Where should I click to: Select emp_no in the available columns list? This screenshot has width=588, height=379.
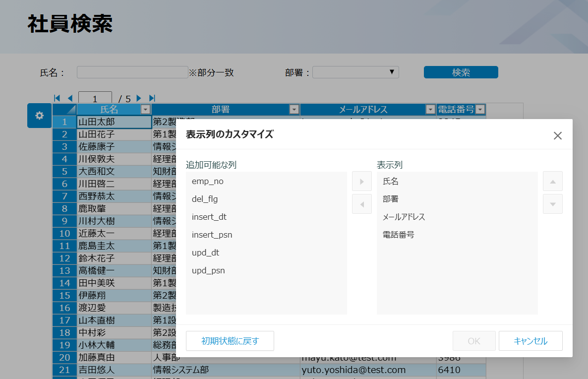[208, 182]
